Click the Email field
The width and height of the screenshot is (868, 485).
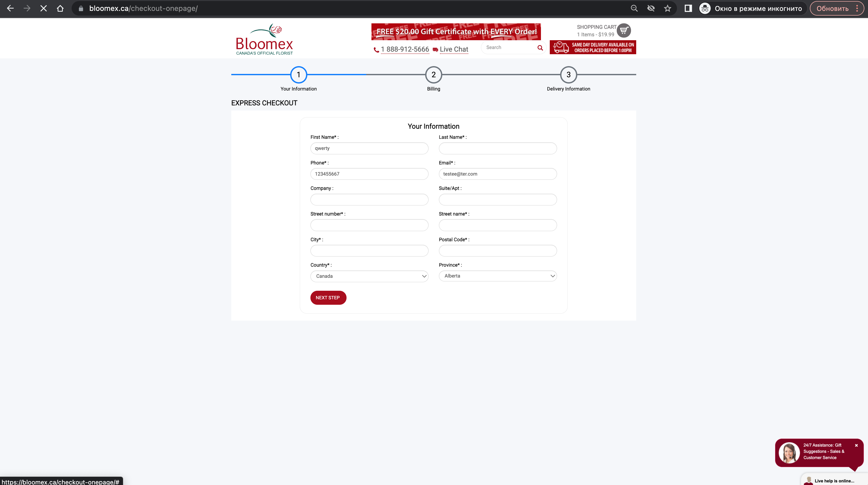click(x=498, y=174)
